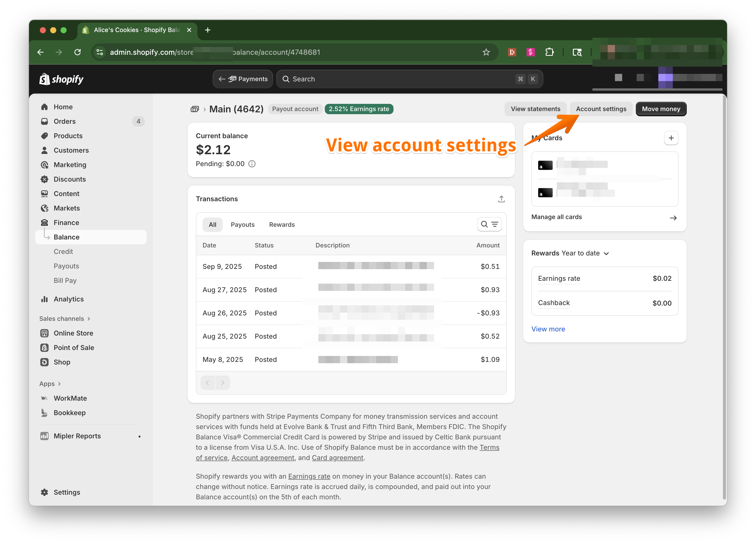Bookmark page with star icon
Image resolution: width=756 pixels, height=544 pixels.
pyautogui.click(x=486, y=52)
